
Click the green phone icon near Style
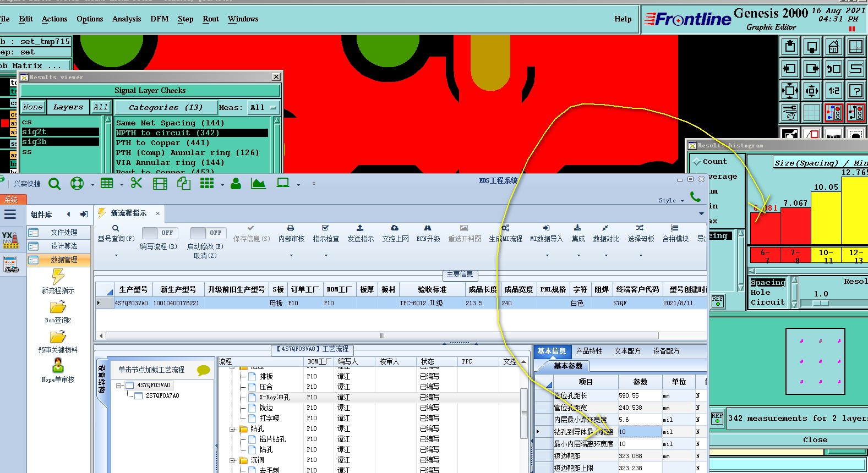point(696,196)
